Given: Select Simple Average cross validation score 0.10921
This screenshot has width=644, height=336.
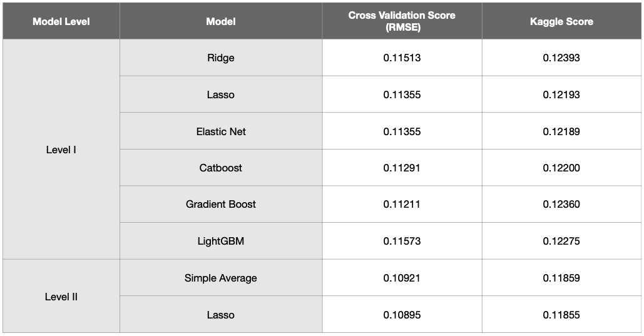Looking at the screenshot, I should click(402, 278).
